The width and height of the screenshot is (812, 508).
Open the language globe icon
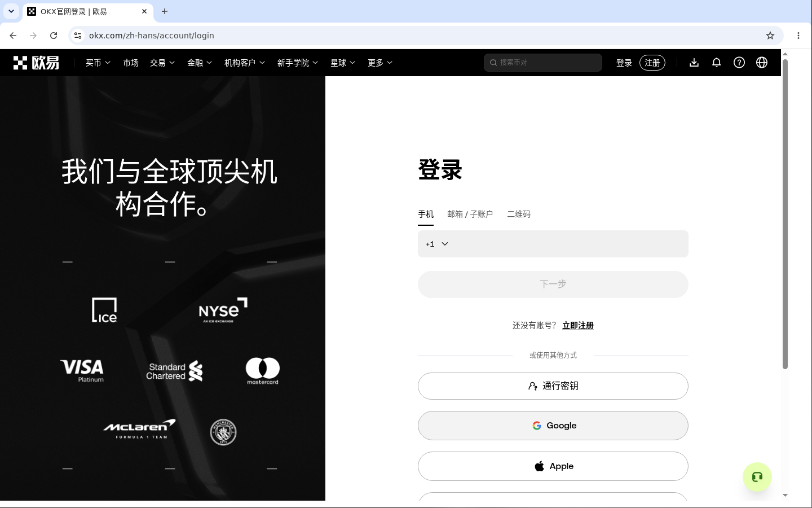coord(762,63)
